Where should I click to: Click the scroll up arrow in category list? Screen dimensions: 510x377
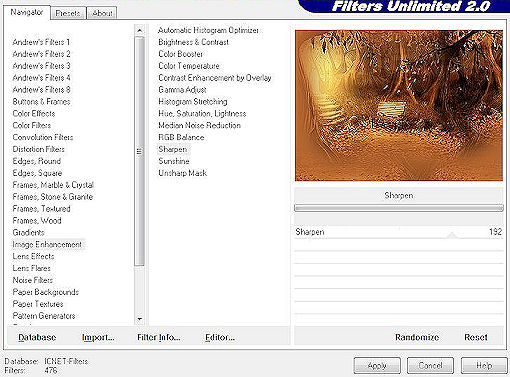[139, 30]
